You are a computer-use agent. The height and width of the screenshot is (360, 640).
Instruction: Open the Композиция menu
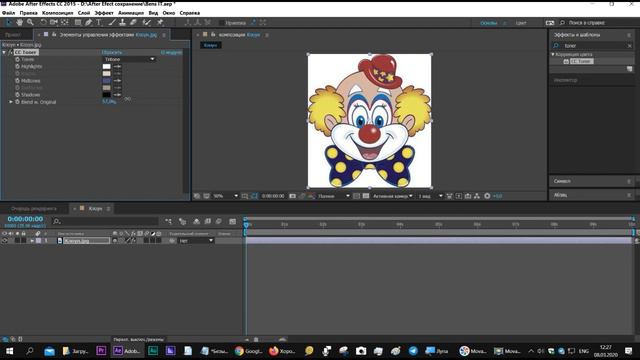tap(58, 13)
